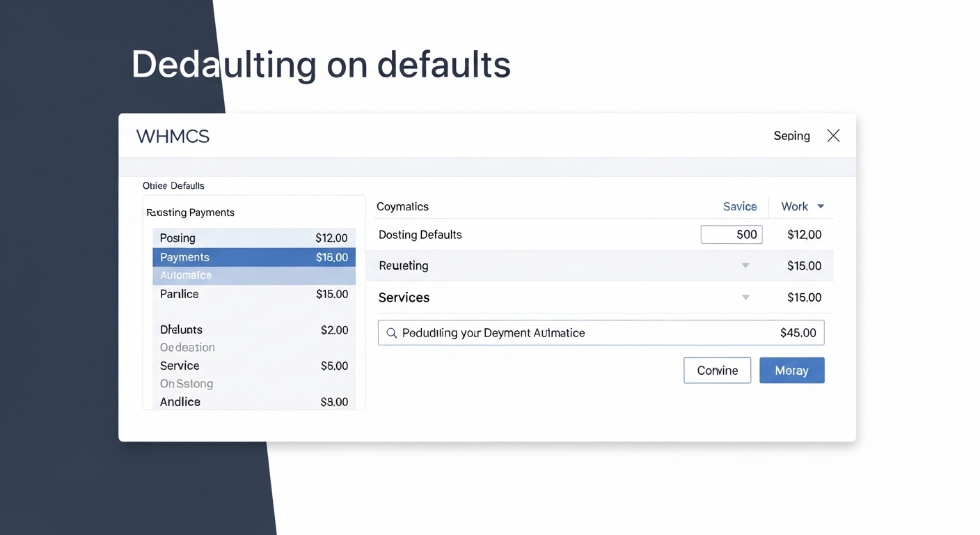980x535 pixels.
Task: Close the WHMCS dialog with X icon
Action: pyautogui.click(x=833, y=136)
